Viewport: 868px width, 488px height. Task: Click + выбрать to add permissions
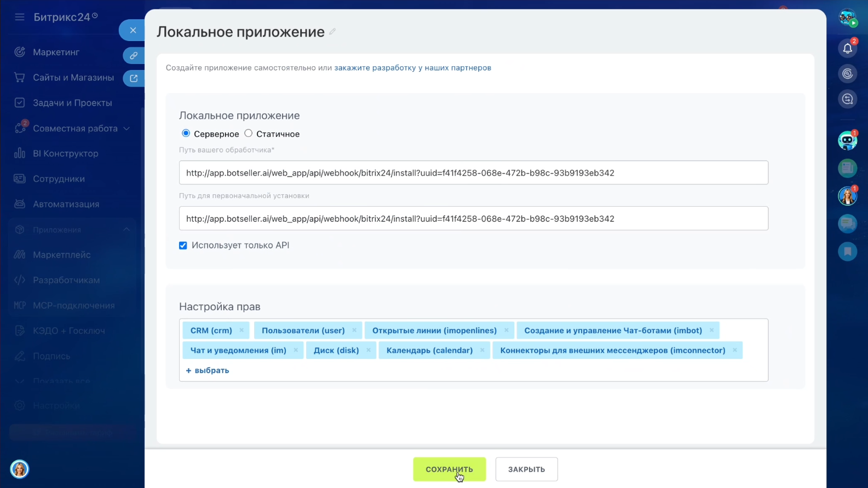click(x=208, y=370)
